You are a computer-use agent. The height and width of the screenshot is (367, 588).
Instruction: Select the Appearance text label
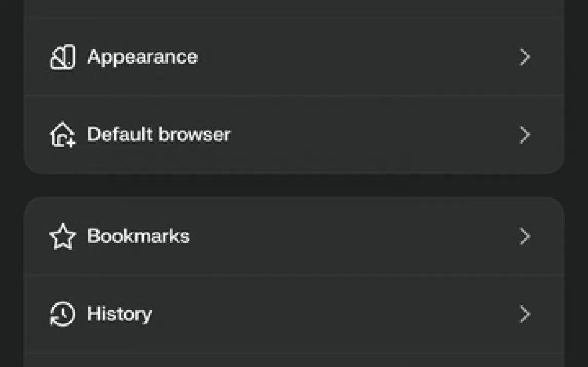[142, 57]
